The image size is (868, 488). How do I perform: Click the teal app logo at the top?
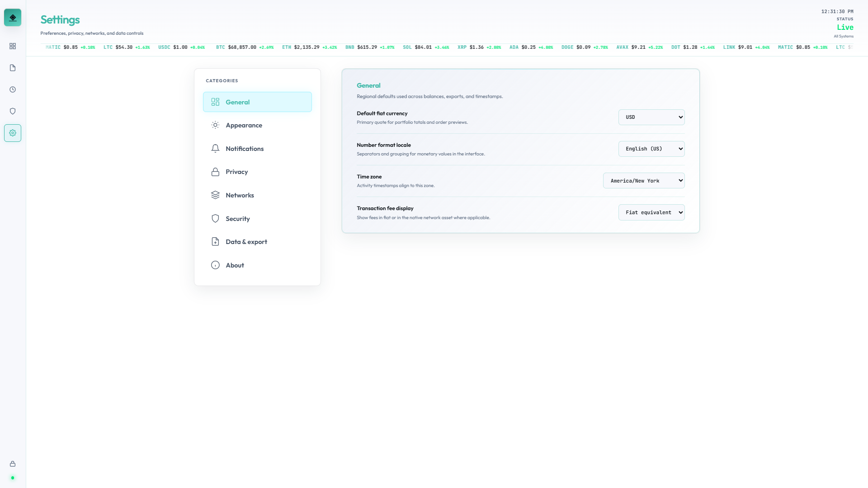[x=13, y=17]
